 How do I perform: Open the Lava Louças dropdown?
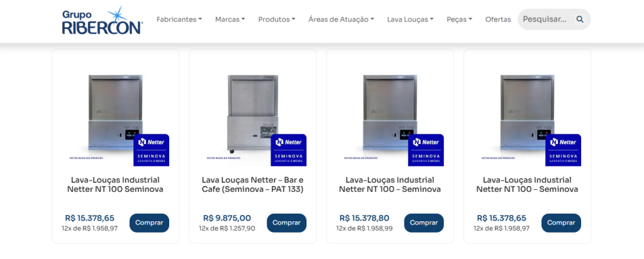coord(410,19)
